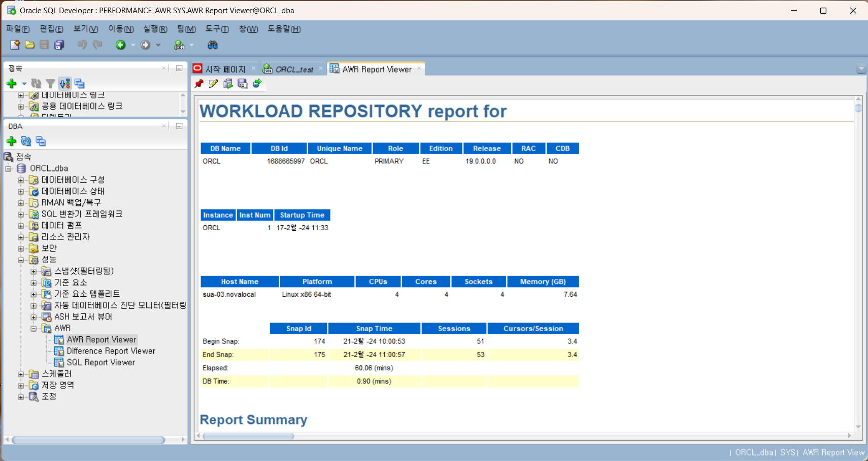868x461 pixels.
Task: Click Begin Snap Id value 174
Action: click(319, 341)
